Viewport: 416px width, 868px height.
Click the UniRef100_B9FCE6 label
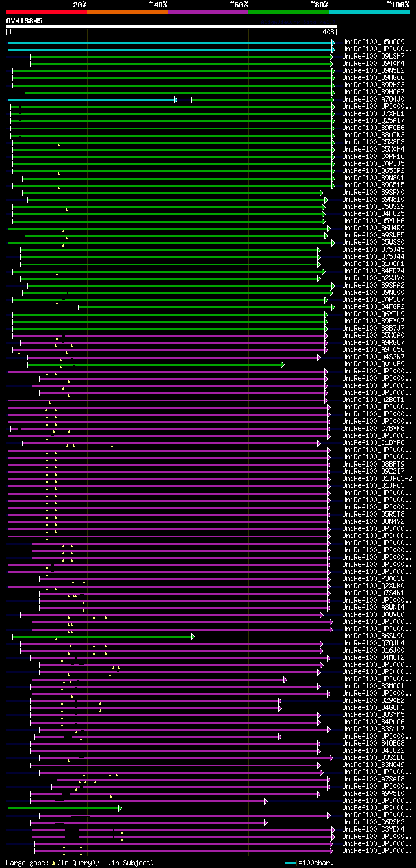click(373, 128)
